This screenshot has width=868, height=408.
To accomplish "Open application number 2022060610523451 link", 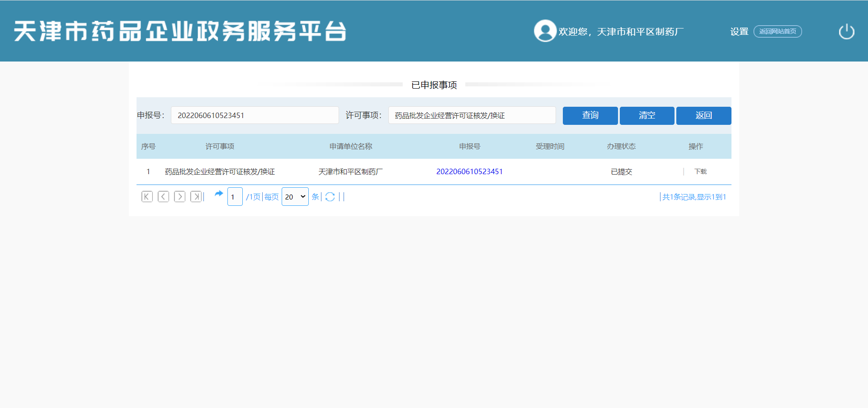I will (x=469, y=172).
